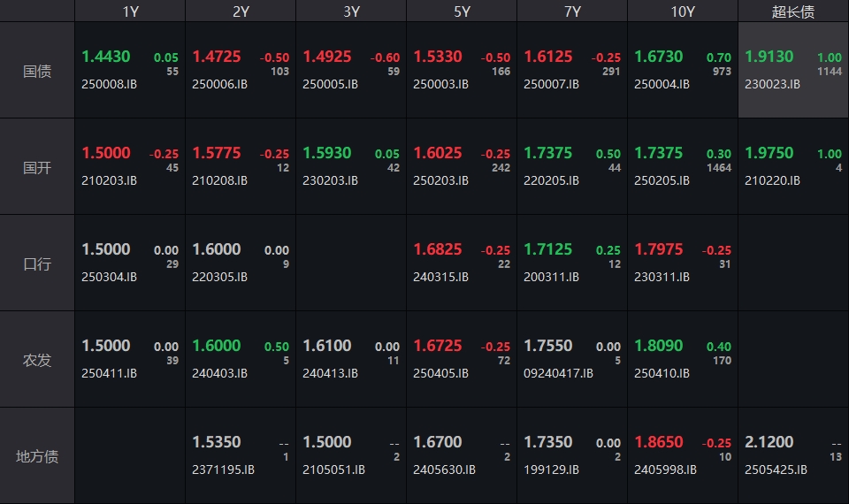Open bond code 250205.IB
849x504 pixels.
coord(662,180)
